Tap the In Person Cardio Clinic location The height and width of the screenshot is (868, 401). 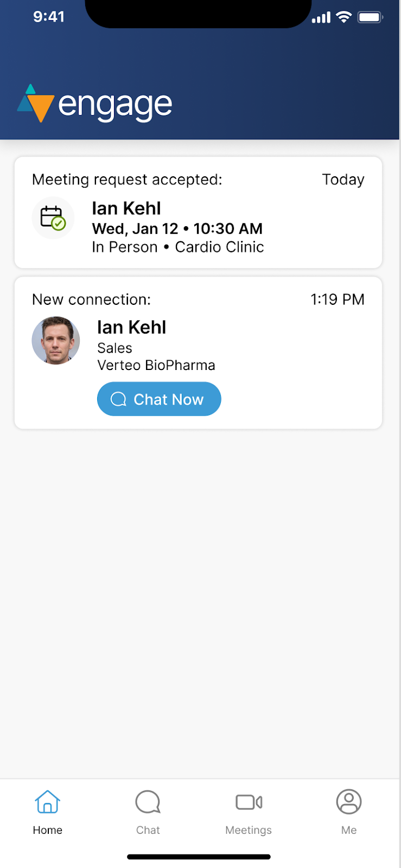177,247
